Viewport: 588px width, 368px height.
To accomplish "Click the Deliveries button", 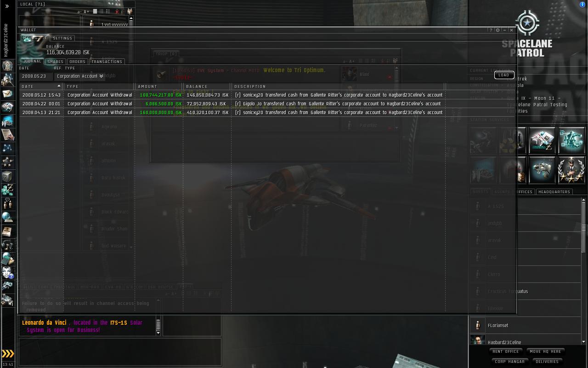I will (547, 362).
